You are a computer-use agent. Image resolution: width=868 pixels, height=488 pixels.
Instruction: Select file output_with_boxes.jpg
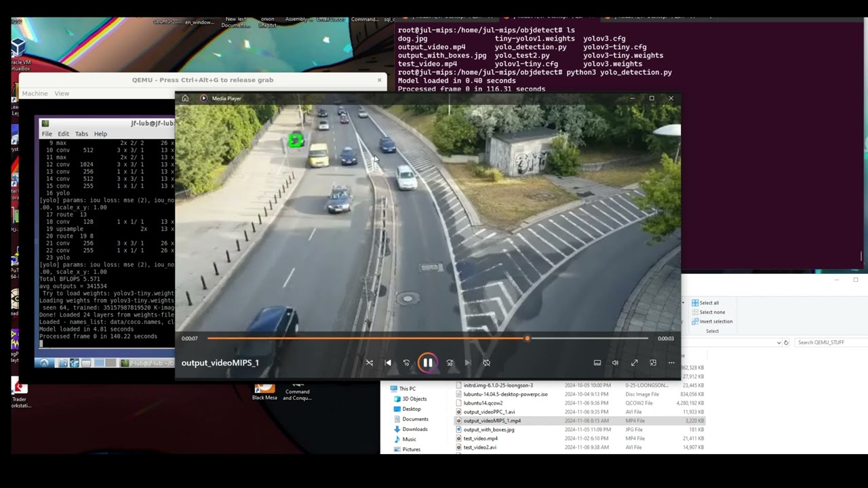tap(580, 429)
